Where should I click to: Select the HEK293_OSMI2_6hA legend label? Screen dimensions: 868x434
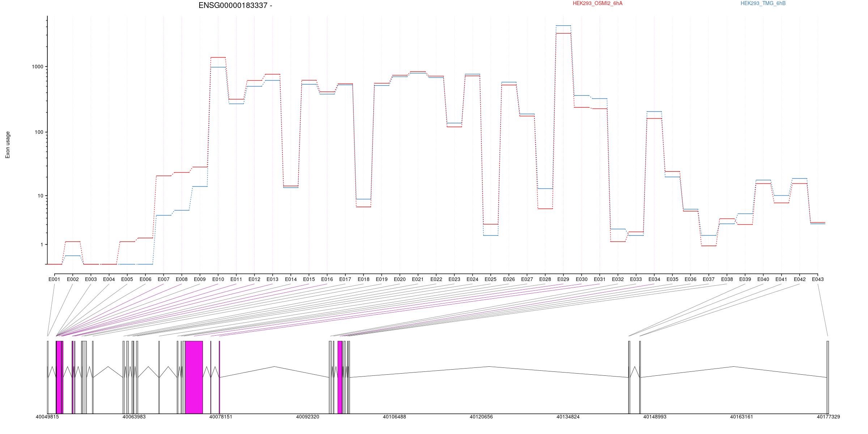[597, 3]
